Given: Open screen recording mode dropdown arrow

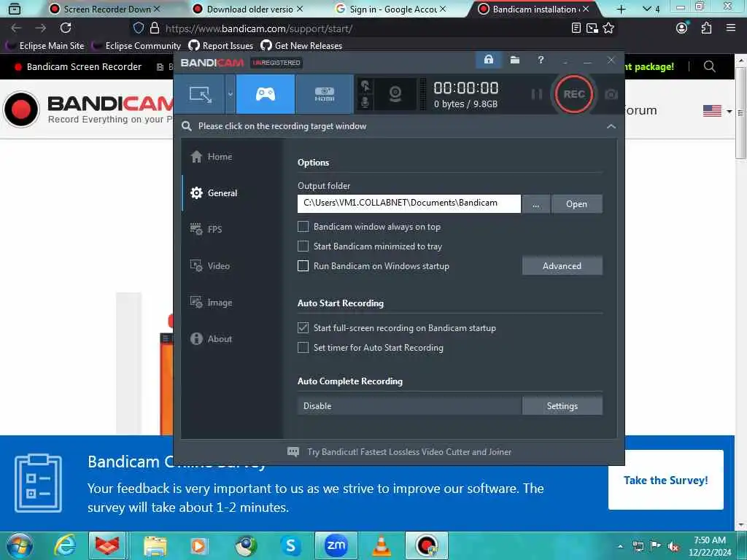Looking at the screenshot, I should pos(230,94).
